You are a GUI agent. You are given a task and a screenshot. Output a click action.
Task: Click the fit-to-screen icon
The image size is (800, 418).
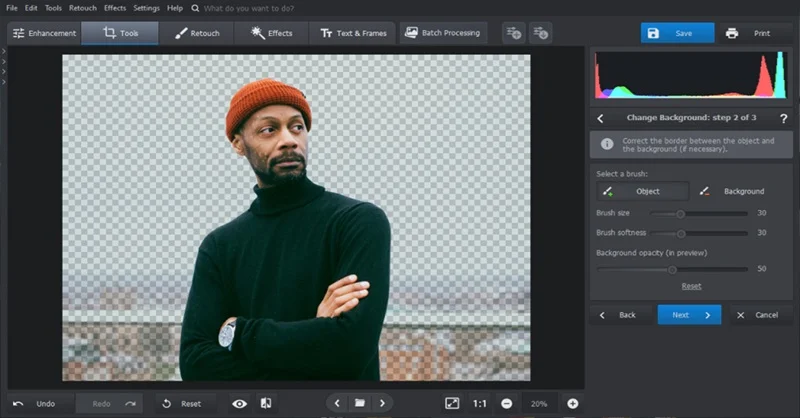[452, 403]
